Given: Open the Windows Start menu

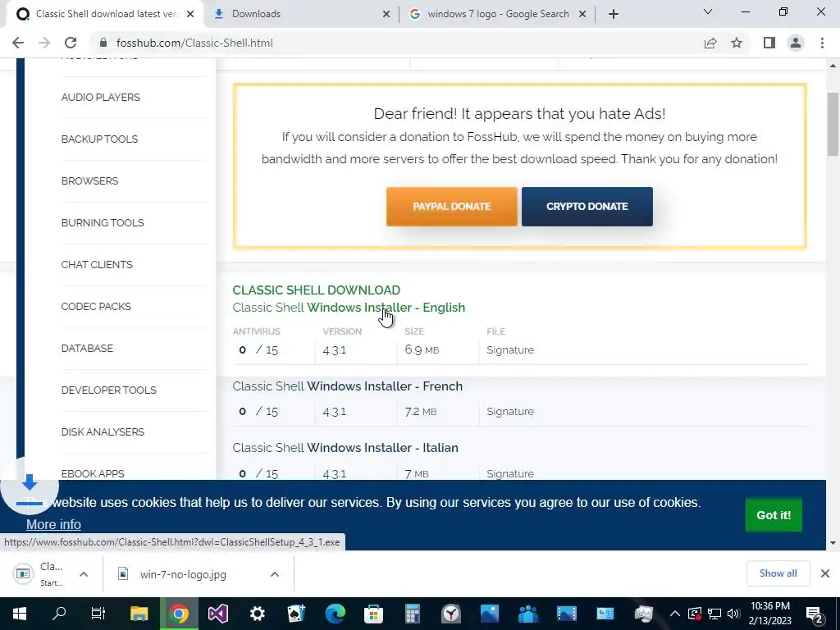Looking at the screenshot, I should tap(20, 614).
